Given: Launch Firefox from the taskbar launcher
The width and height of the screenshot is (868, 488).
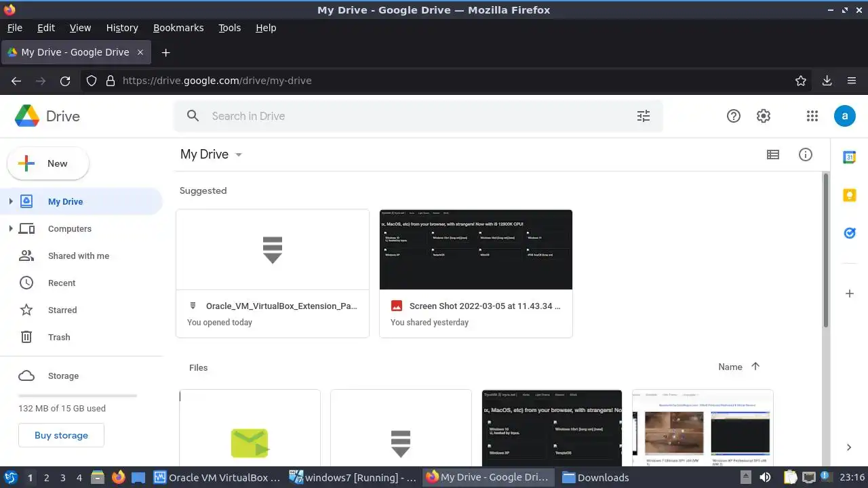Looking at the screenshot, I should 118,477.
